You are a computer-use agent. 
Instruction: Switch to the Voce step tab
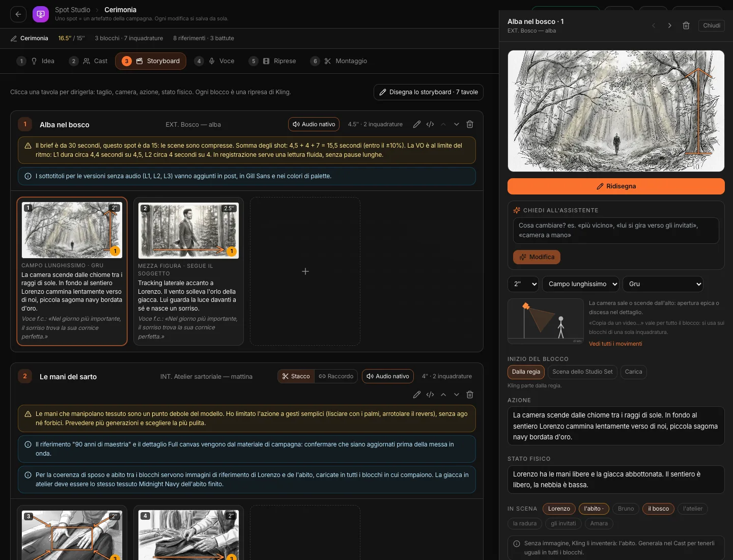(x=214, y=61)
